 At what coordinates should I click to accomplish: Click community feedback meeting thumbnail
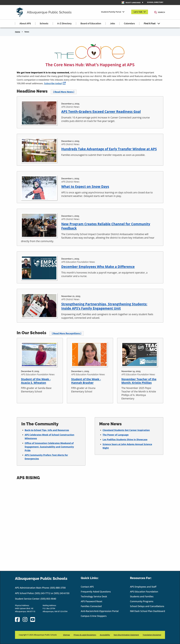(39, 225)
